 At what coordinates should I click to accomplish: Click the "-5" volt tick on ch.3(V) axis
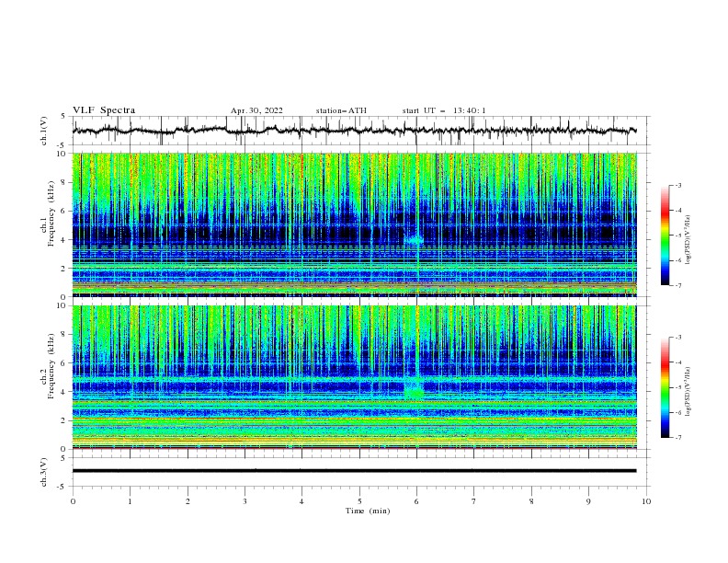pyautogui.click(x=63, y=487)
